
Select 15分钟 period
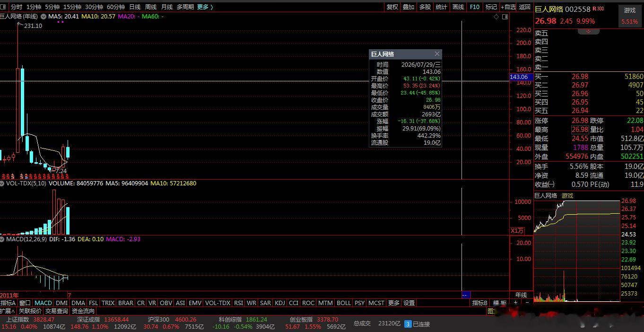point(72,7)
